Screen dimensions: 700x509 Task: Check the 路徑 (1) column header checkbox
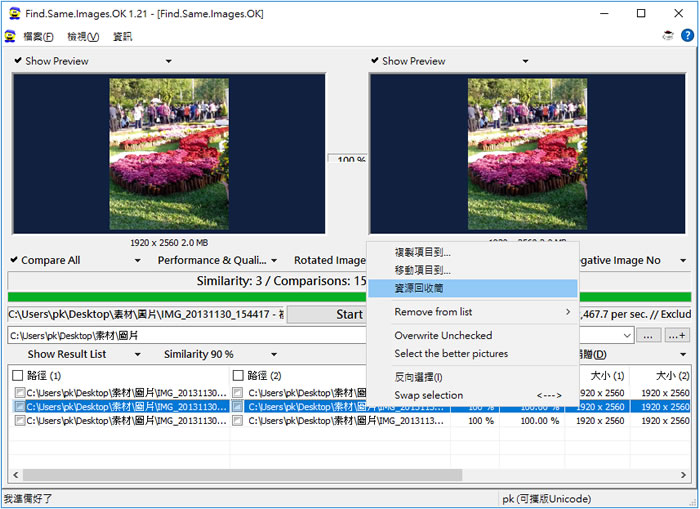point(17,376)
